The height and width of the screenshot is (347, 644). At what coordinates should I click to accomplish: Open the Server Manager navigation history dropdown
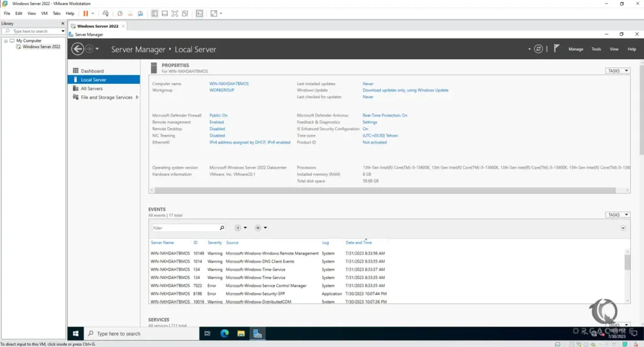(97, 49)
